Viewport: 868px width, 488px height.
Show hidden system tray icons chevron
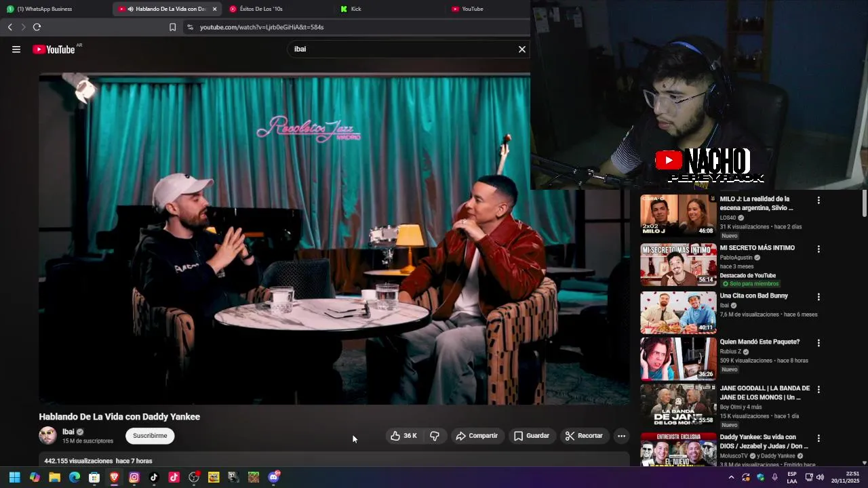point(731,477)
